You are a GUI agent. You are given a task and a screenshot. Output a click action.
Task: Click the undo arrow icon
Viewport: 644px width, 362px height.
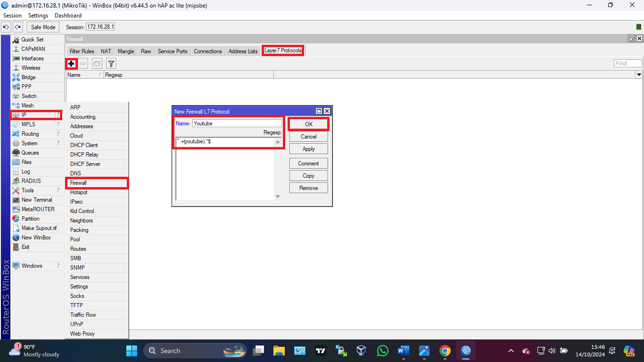coord(6,27)
